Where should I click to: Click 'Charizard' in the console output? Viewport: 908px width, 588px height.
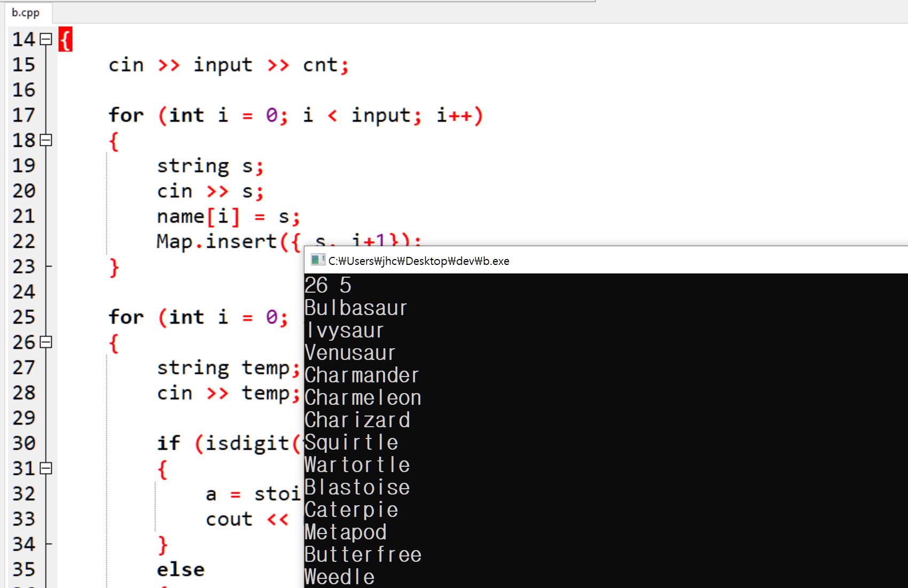pyautogui.click(x=357, y=420)
